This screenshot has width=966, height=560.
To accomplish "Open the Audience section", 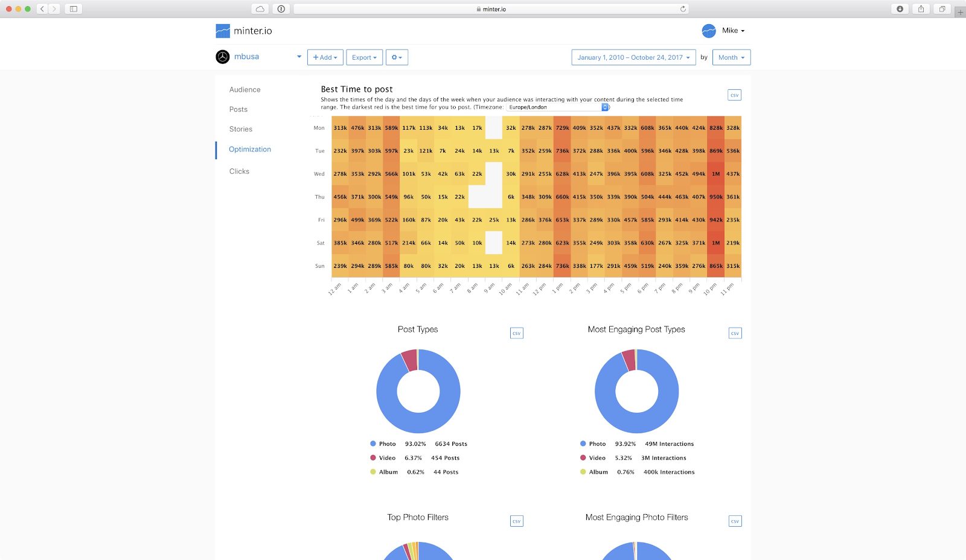I will tap(245, 89).
